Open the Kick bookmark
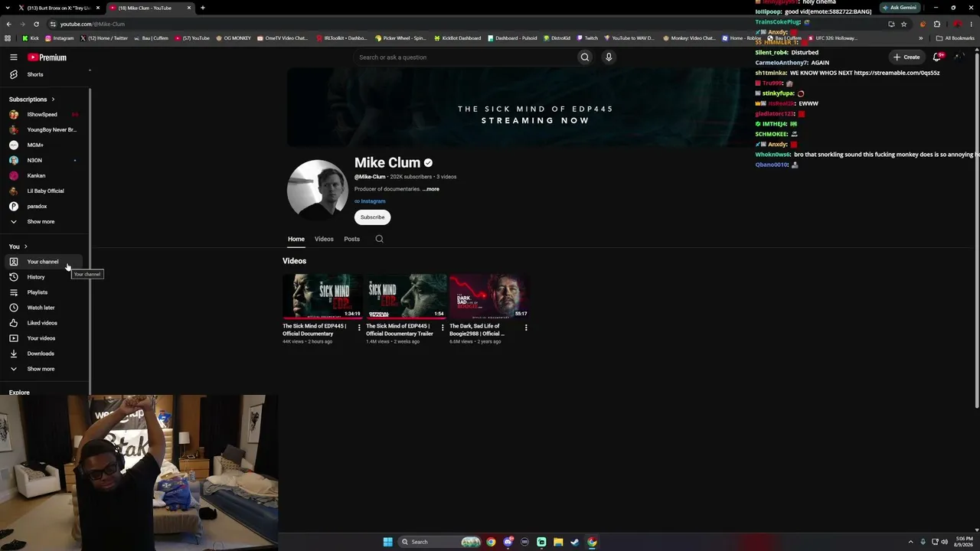The image size is (980, 551). point(31,38)
